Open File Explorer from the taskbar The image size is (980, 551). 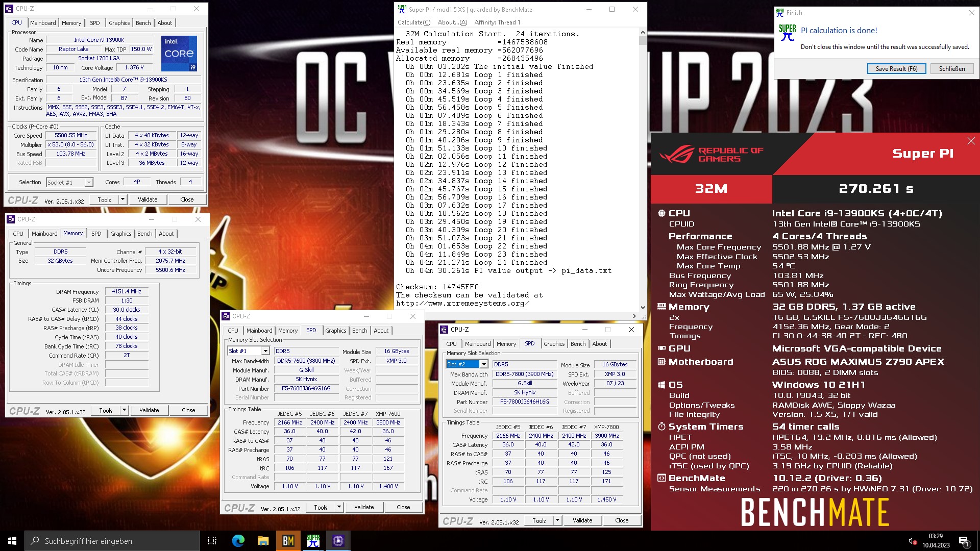coord(263,541)
